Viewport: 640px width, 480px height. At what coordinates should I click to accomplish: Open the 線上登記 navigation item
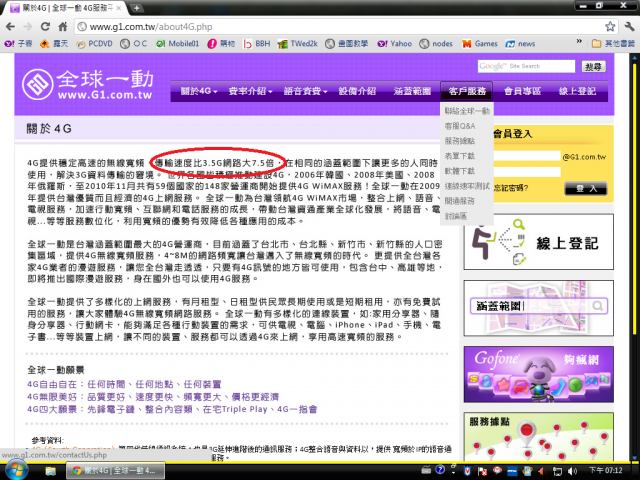click(578, 91)
